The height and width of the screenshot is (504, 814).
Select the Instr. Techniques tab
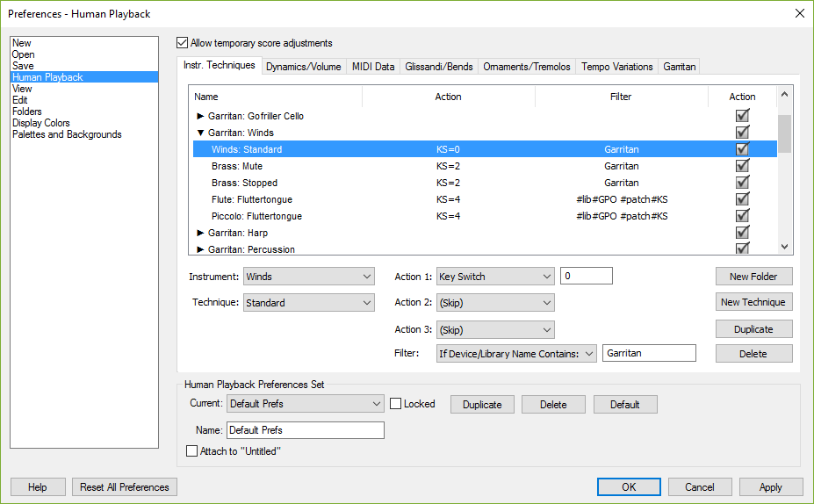pos(219,65)
